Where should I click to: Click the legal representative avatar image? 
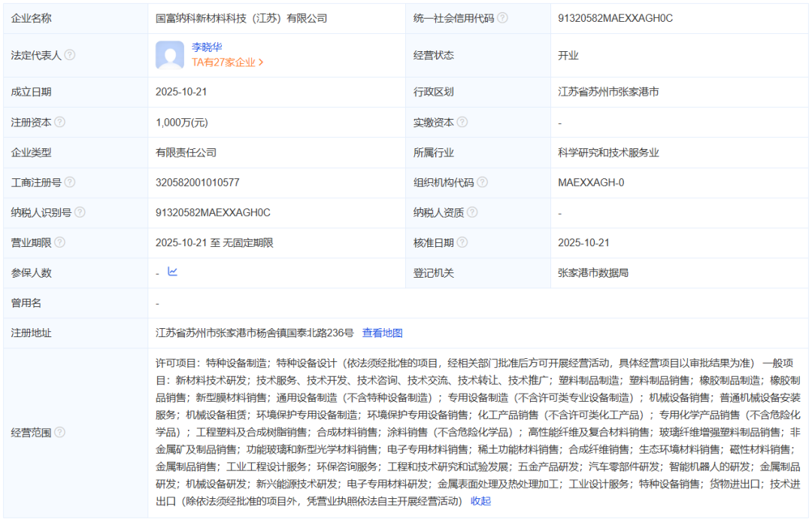(170, 55)
